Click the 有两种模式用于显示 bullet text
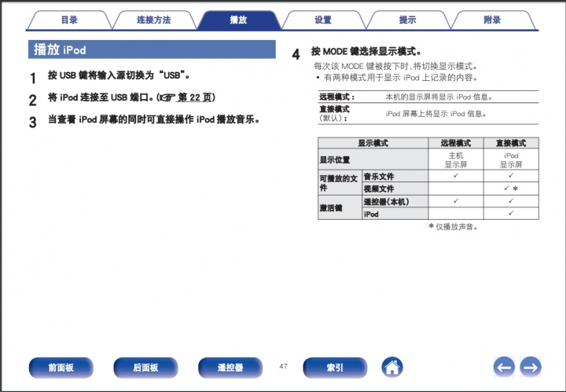 (401, 78)
